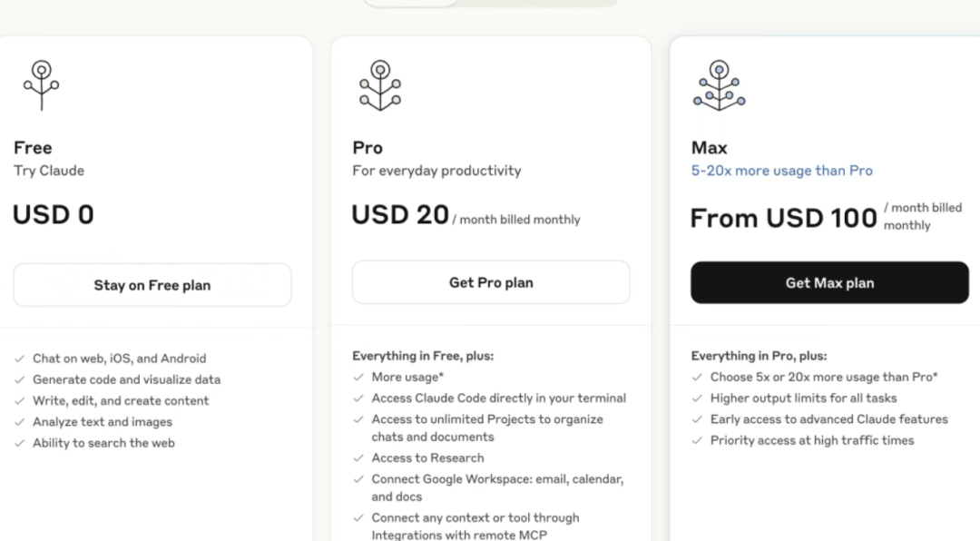Stay on Free plan button

(152, 285)
